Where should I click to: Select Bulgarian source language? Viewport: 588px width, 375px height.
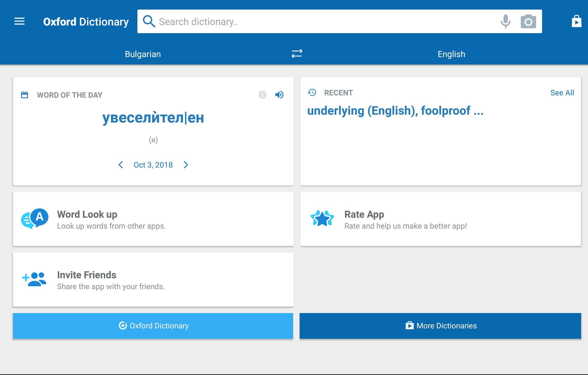pos(143,54)
